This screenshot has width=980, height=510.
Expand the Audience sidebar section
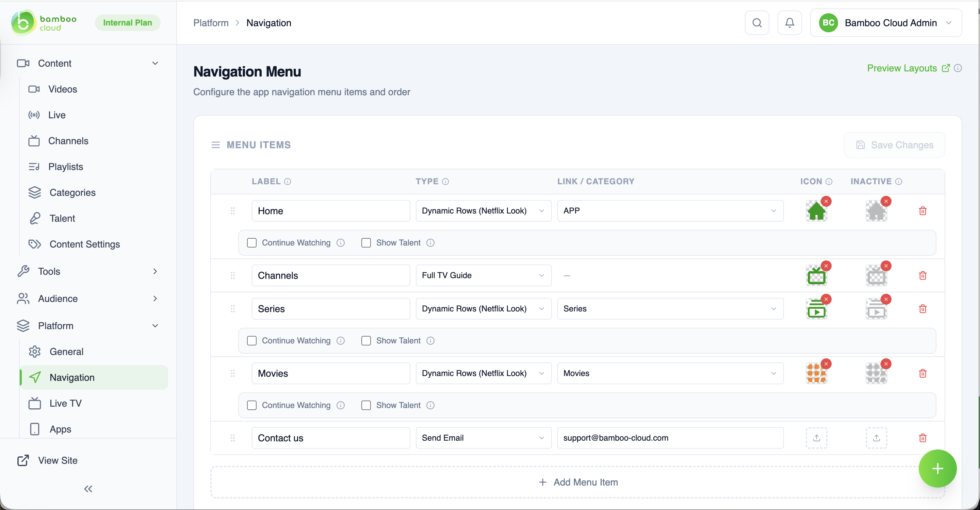(x=87, y=299)
